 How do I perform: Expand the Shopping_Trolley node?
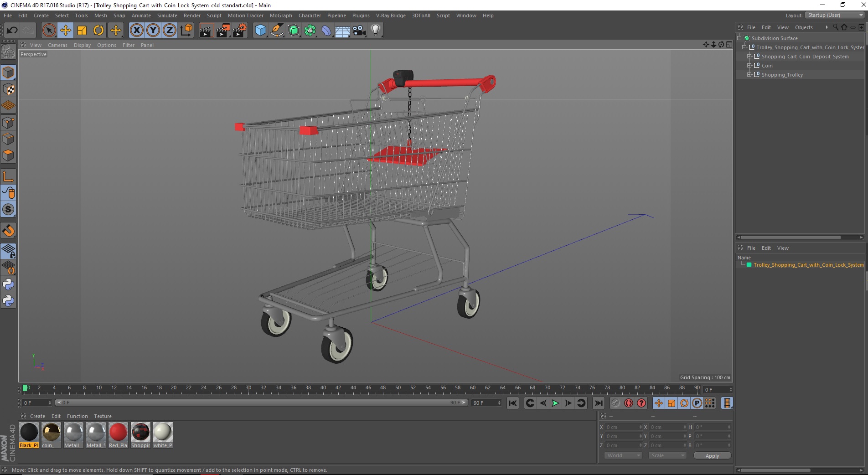(x=749, y=75)
